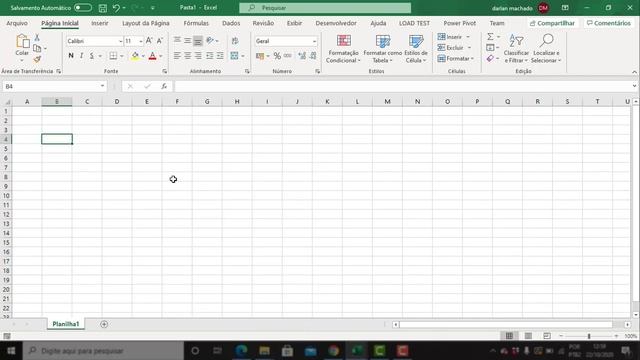Switch to the Dados tab
This screenshot has height=360, width=640.
(231, 23)
